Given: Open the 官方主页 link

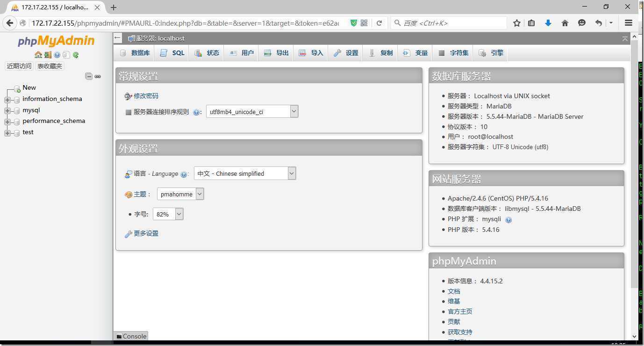Looking at the screenshot, I should (x=460, y=311).
